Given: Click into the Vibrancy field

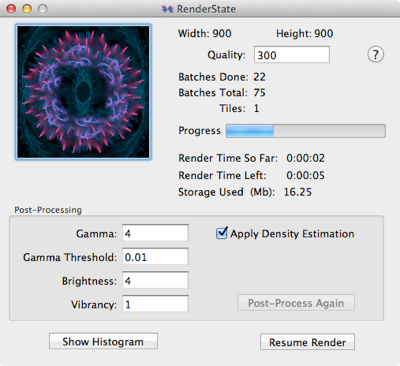Looking at the screenshot, I should pyautogui.click(x=155, y=304).
